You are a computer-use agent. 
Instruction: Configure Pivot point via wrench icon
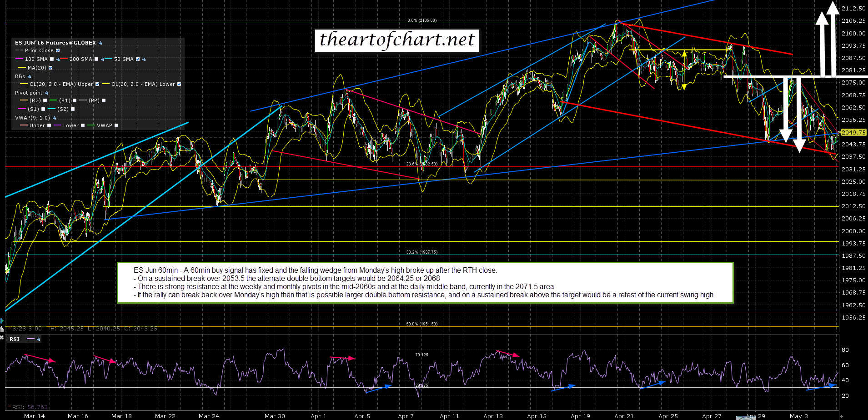tap(46, 93)
